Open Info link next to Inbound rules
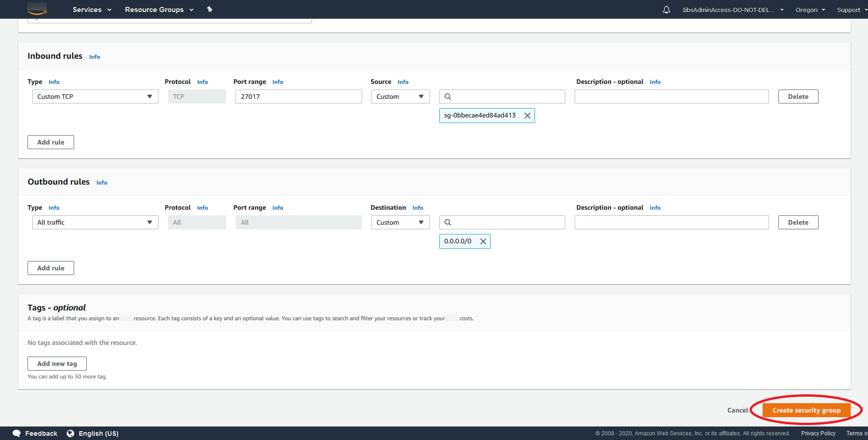The height and width of the screenshot is (440, 868). pyautogui.click(x=95, y=57)
